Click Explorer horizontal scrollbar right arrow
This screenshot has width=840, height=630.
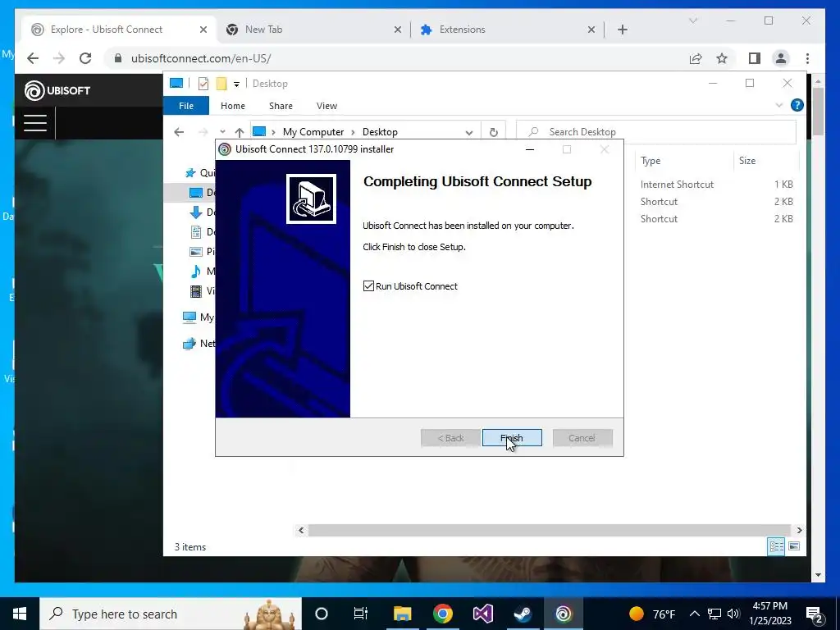click(799, 531)
